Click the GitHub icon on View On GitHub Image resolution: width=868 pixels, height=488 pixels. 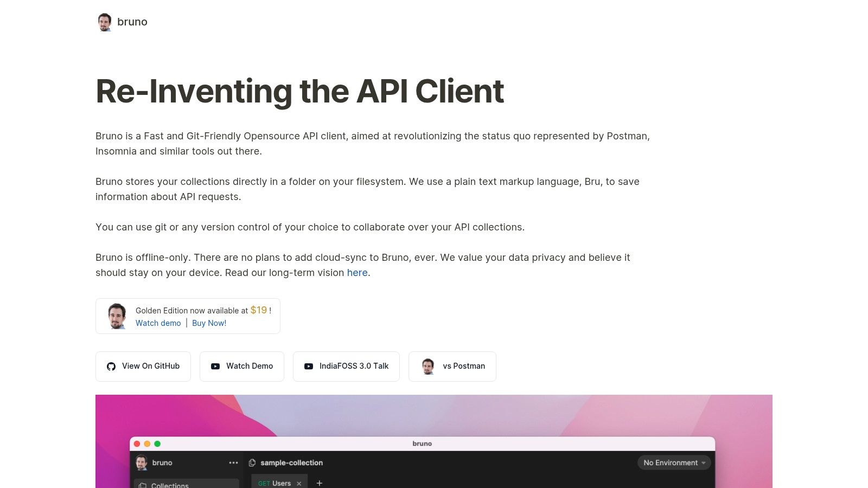point(111,366)
